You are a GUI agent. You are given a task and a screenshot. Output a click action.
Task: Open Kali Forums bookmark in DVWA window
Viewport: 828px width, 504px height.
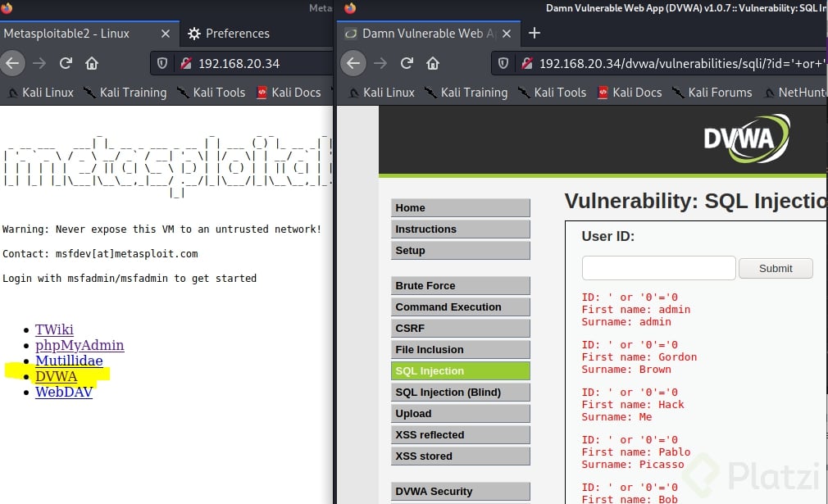click(712, 93)
